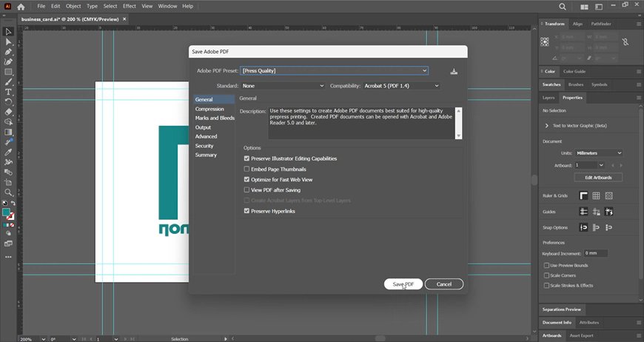The width and height of the screenshot is (644, 342).
Task: Show grid icon in Ruler & Grids
Action: [596, 196]
